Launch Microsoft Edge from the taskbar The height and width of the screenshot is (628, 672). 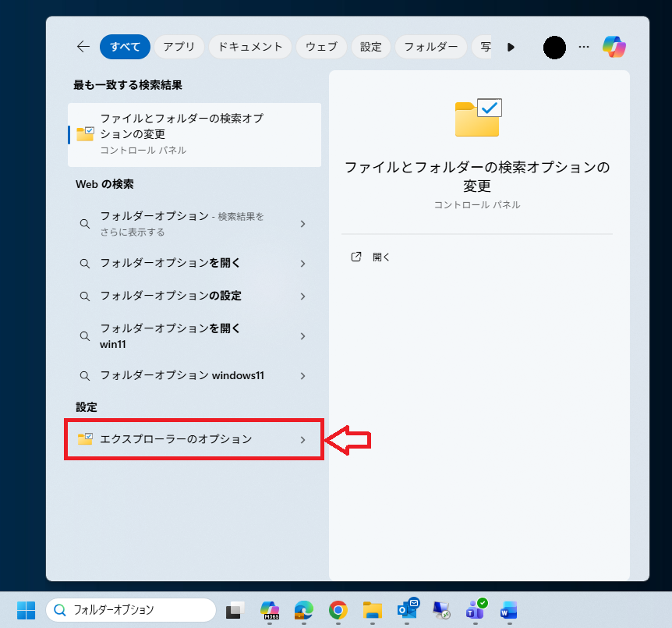point(303,611)
